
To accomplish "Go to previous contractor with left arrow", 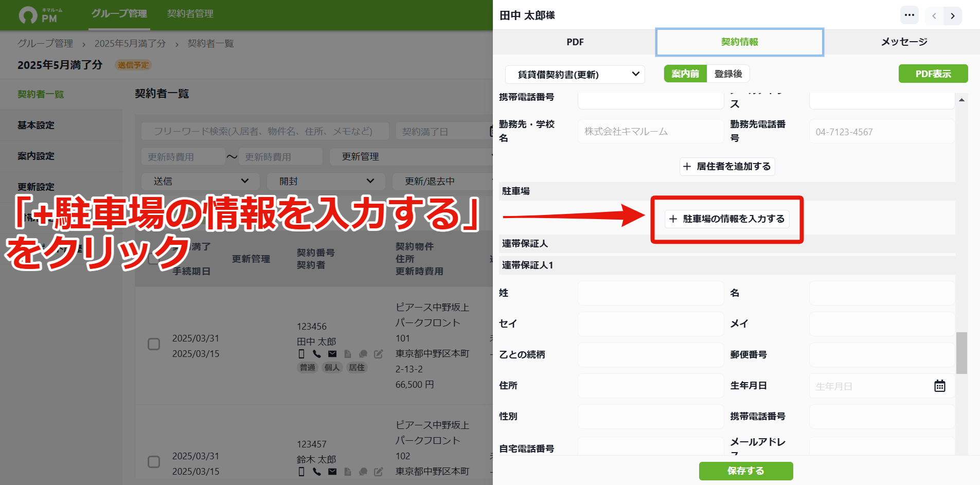I will 934,16.
